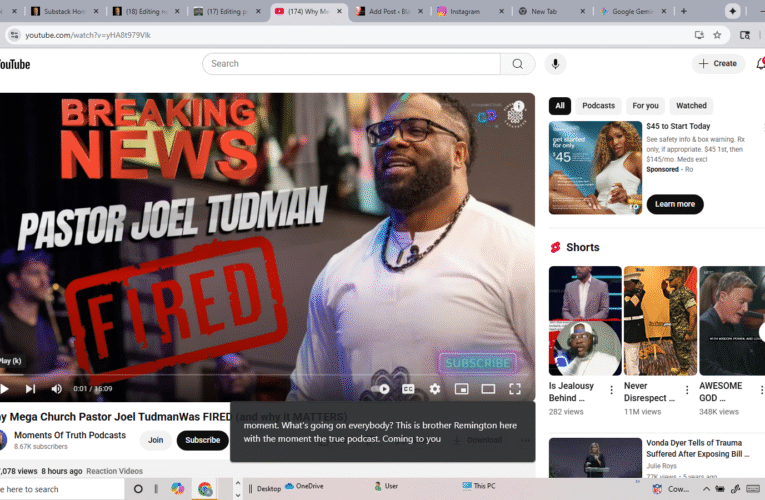
Task: Toggle the autoplay switch in player
Action: [382, 389]
